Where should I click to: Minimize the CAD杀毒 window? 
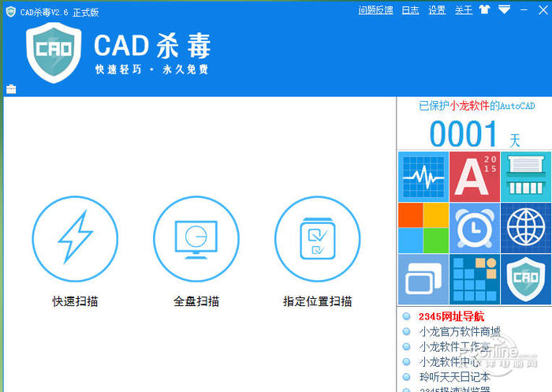coord(524,10)
